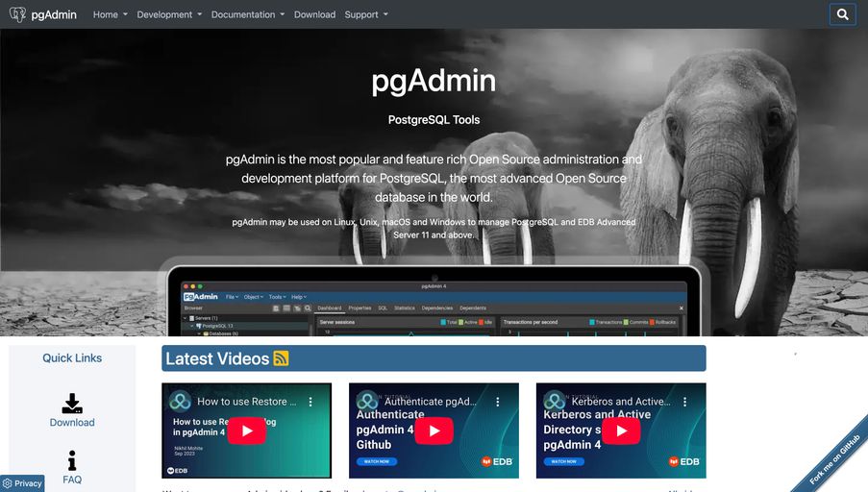Open options menu on Kerberos video

click(x=684, y=402)
